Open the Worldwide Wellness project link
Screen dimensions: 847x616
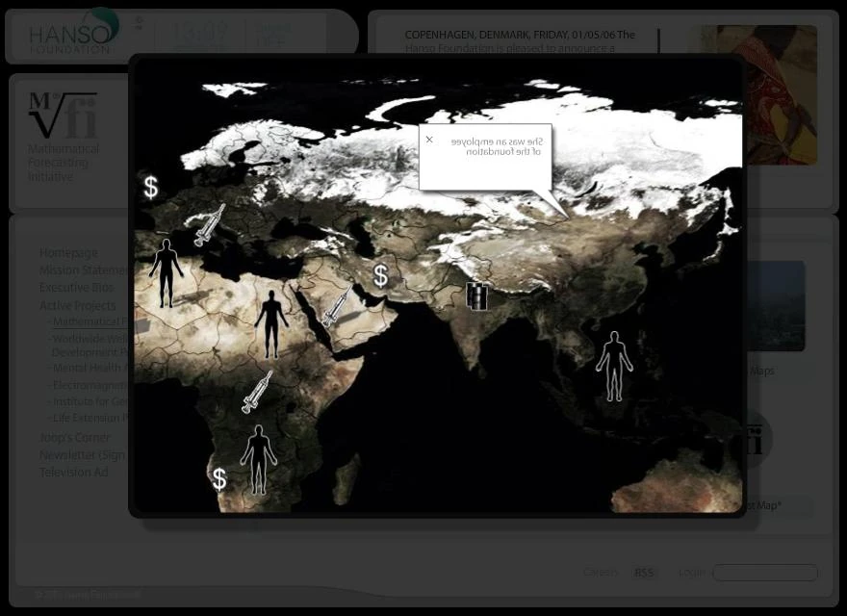(90, 346)
